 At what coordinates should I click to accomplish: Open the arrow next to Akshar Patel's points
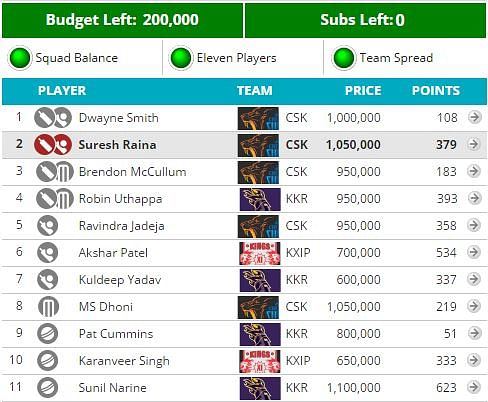pyautogui.click(x=474, y=252)
